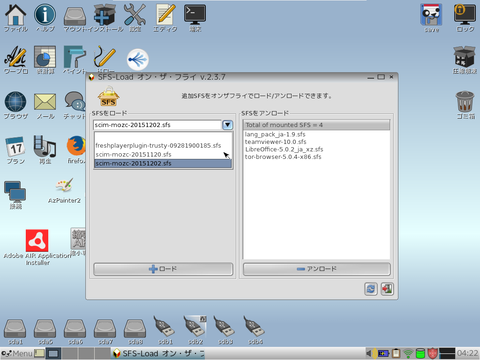Launch the ペイント paint roller icon

pyautogui.click(x=75, y=57)
